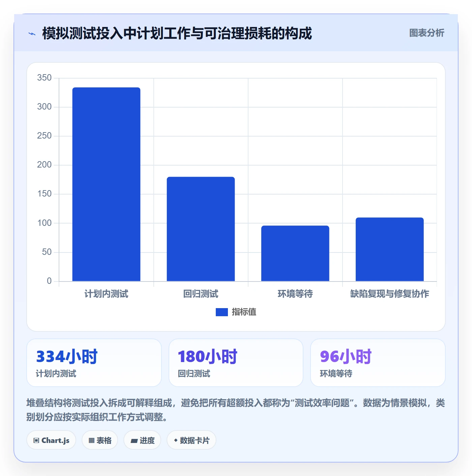Select the 环境等待 bar in chart
The width and height of the screenshot is (472, 476).
click(295, 253)
